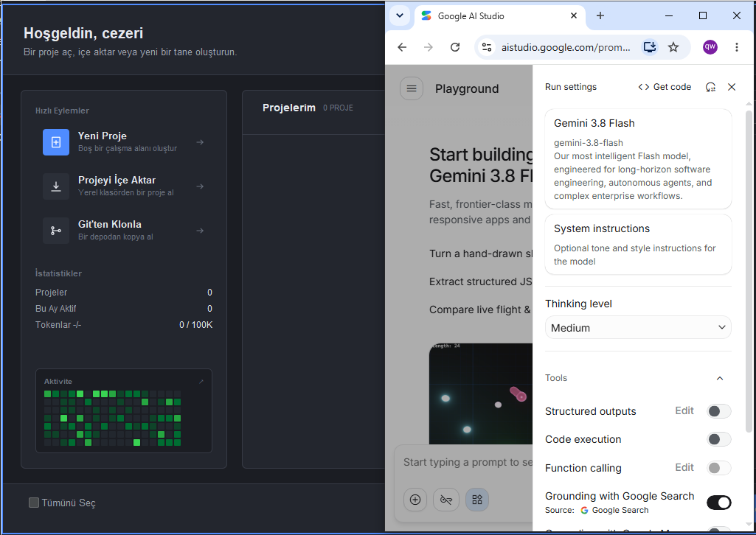This screenshot has height=535, width=756.
Task: Click the crossed-out icon below the prompt box
Action: point(446,500)
